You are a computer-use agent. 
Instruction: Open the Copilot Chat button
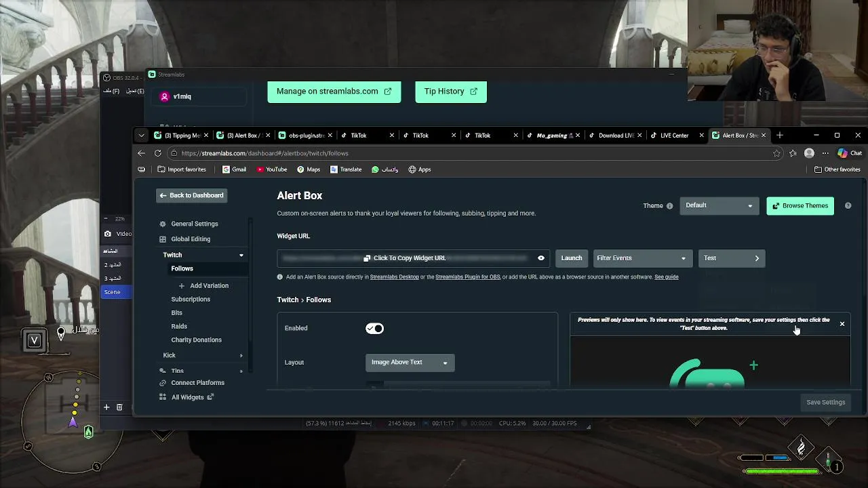point(849,153)
